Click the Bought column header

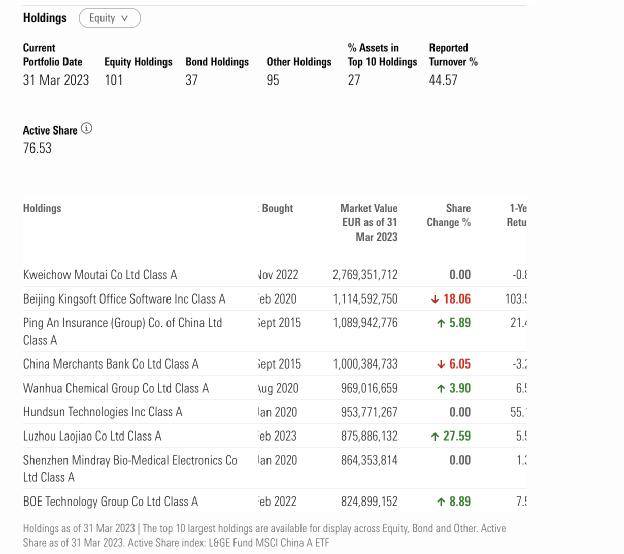pyautogui.click(x=277, y=208)
